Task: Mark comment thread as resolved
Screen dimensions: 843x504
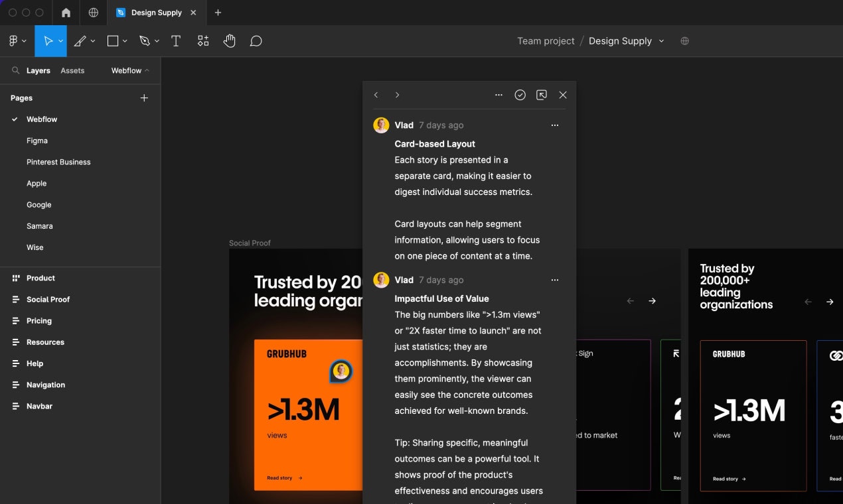Action: coord(520,95)
